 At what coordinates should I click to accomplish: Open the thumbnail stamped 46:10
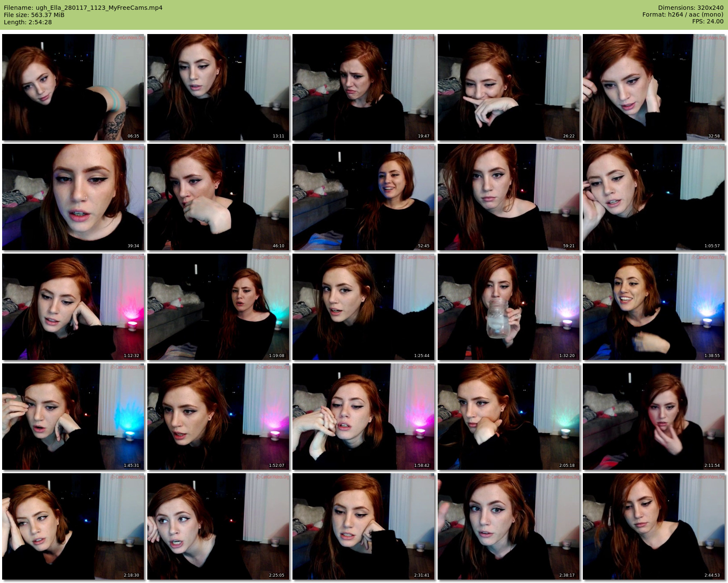[218, 197]
